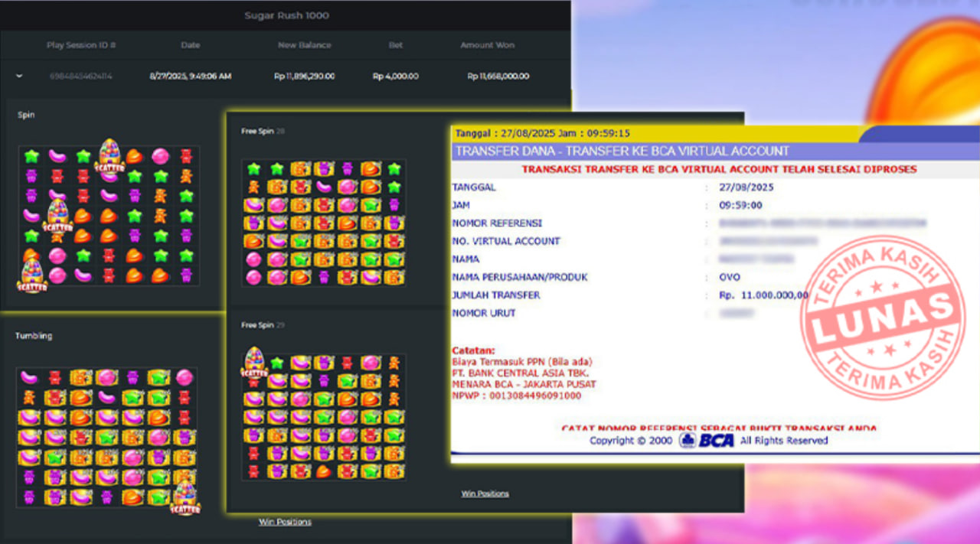The image size is (980, 544).
Task: Open Win Positions link under Free Spin 29
Action: click(485, 494)
